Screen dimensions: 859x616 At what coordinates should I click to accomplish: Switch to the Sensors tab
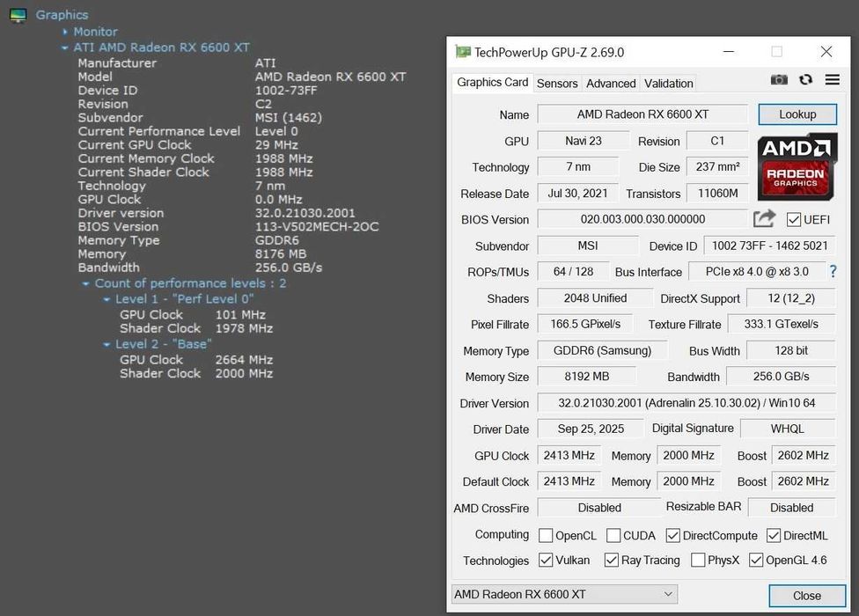pyautogui.click(x=557, y=84)
